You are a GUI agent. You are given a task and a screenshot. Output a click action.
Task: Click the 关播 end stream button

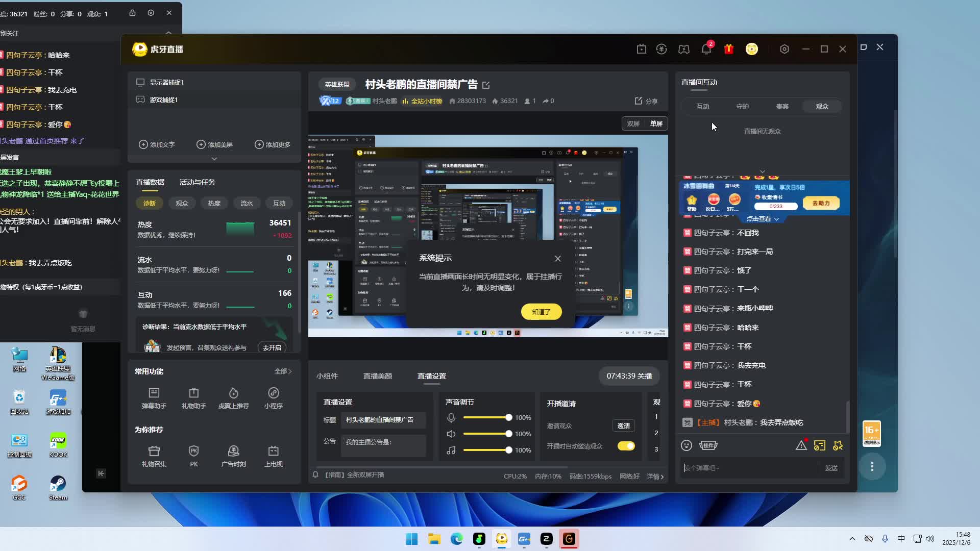click(x=629, y=376)
